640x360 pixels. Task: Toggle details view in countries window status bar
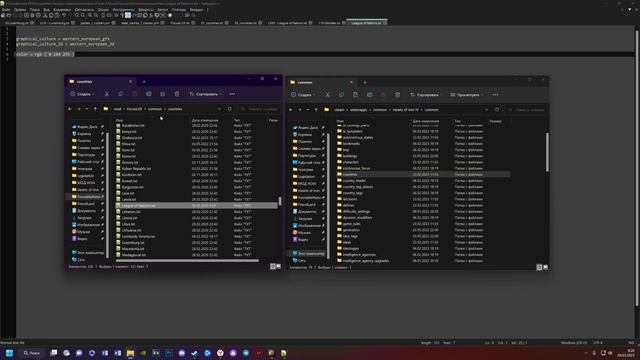pos(273,267)
